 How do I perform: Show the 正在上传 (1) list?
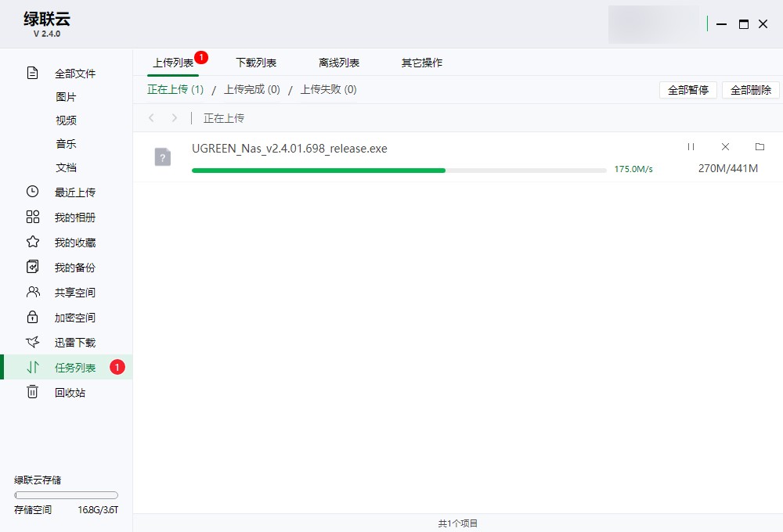(x=175, y=89)
